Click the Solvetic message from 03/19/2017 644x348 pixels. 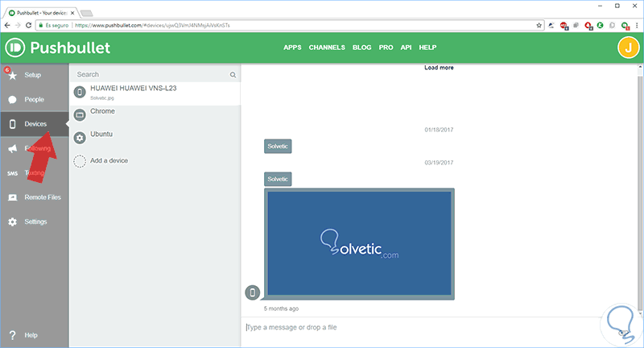(x=278, y=179)
